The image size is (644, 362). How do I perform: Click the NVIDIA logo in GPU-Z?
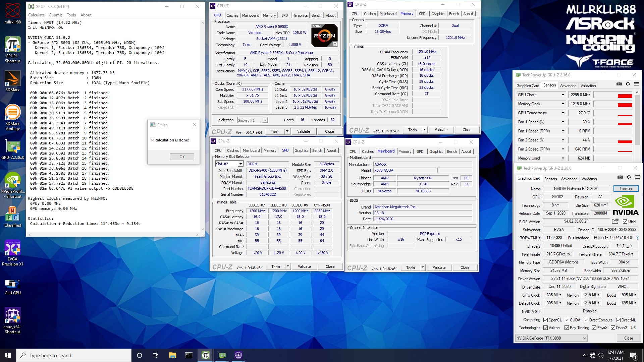pos(626,205)
